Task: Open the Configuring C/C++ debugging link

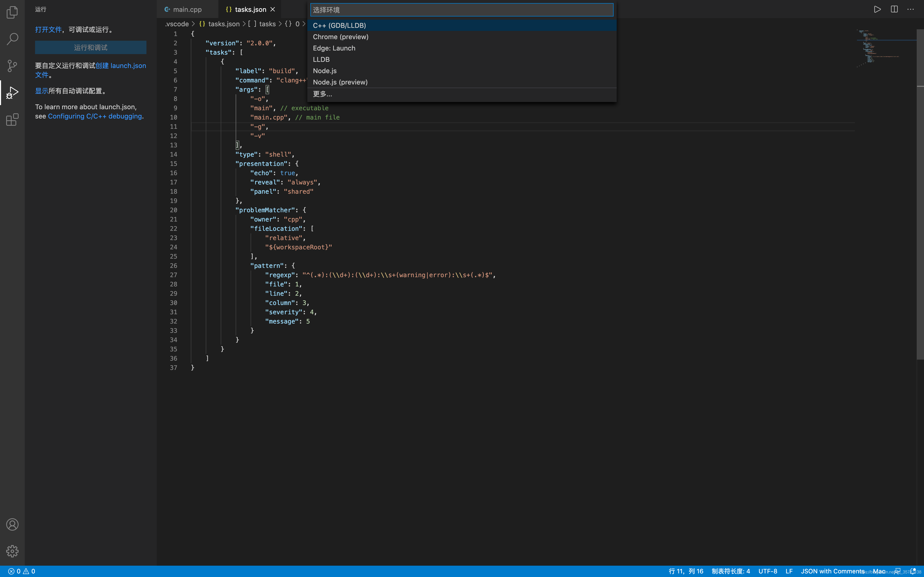Action: point(95,116)
